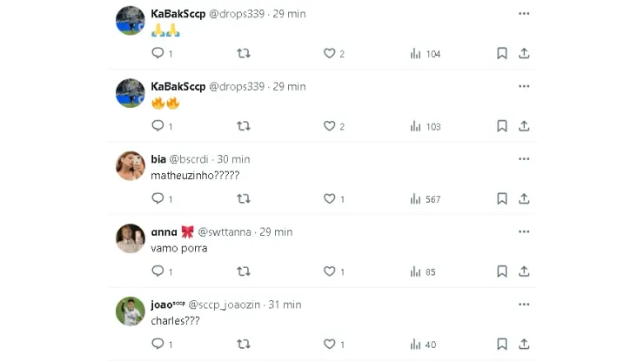
Task: Open more options on bia's tweet
Action: coord(524,159)
